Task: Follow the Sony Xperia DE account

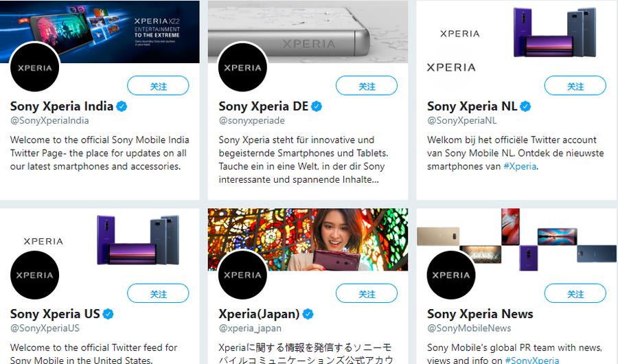Action: tap(367, 86)
